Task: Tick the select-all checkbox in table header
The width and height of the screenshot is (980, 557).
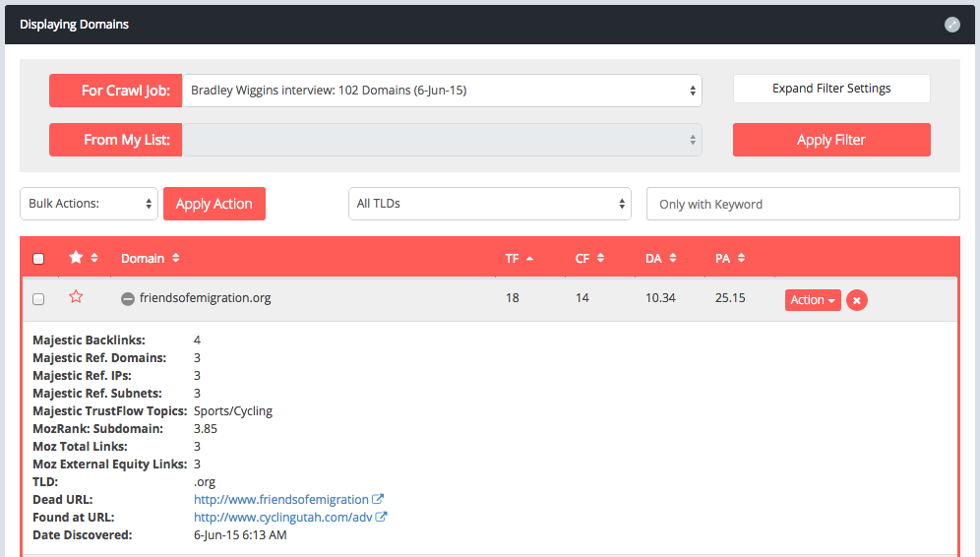Action: [x=38, y=259]
